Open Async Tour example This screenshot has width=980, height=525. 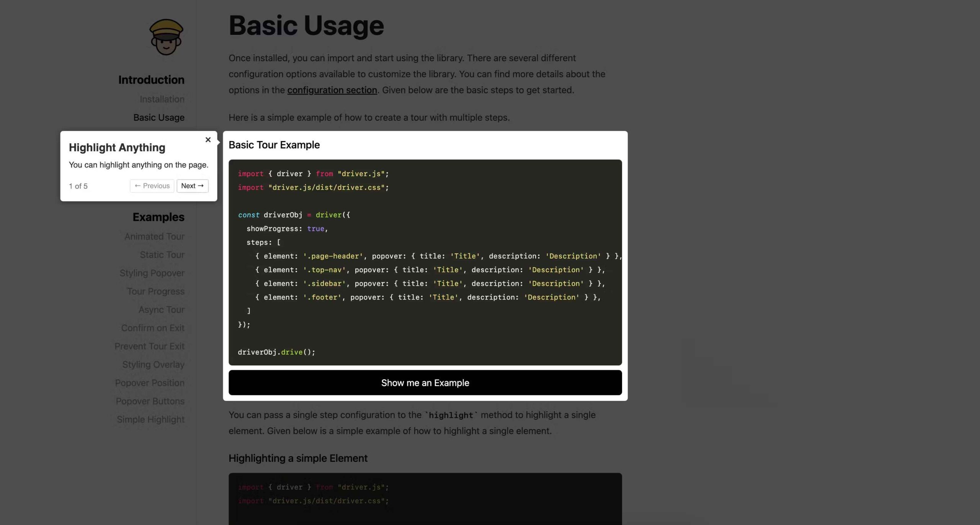pos(161,310)
